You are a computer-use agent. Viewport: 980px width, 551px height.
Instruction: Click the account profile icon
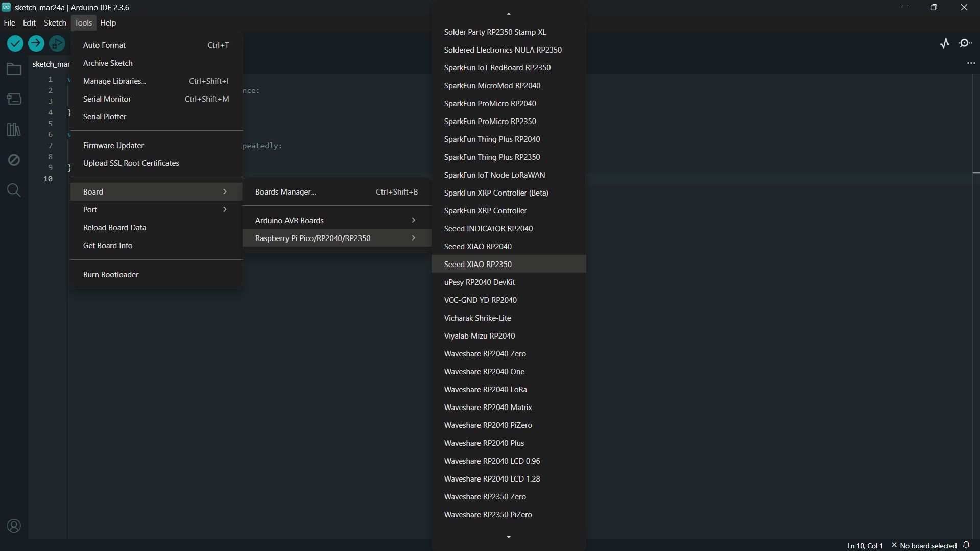point(14,525)
